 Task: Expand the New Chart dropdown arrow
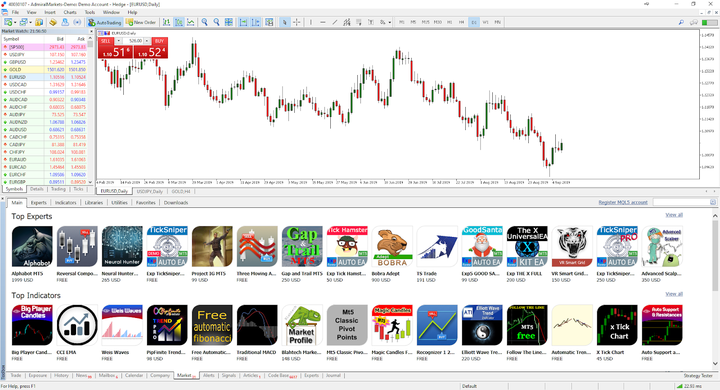[15, 22]
